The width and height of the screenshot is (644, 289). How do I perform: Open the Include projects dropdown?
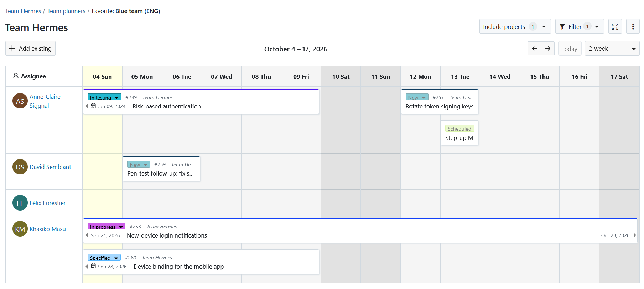click(x=515, y=26)
